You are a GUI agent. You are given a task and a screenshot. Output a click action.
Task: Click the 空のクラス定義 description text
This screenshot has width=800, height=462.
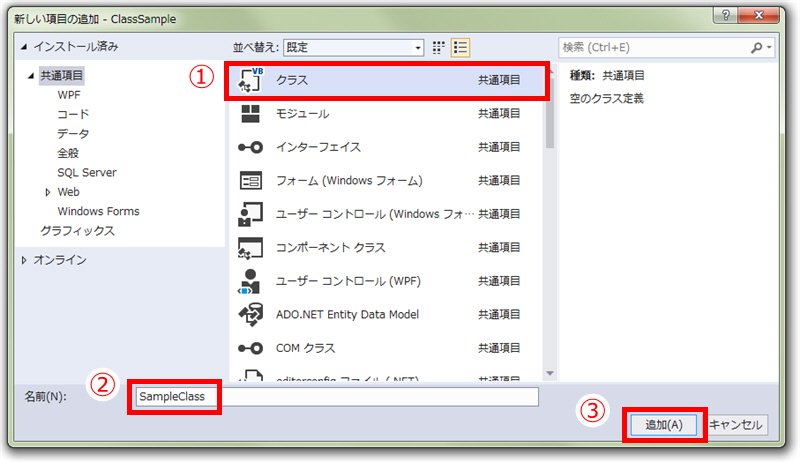tap(607, 98)
